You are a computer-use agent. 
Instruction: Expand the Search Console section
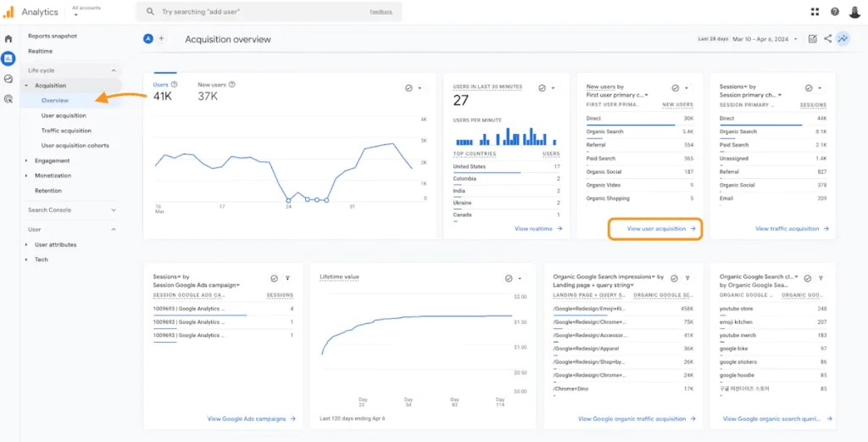114,210
